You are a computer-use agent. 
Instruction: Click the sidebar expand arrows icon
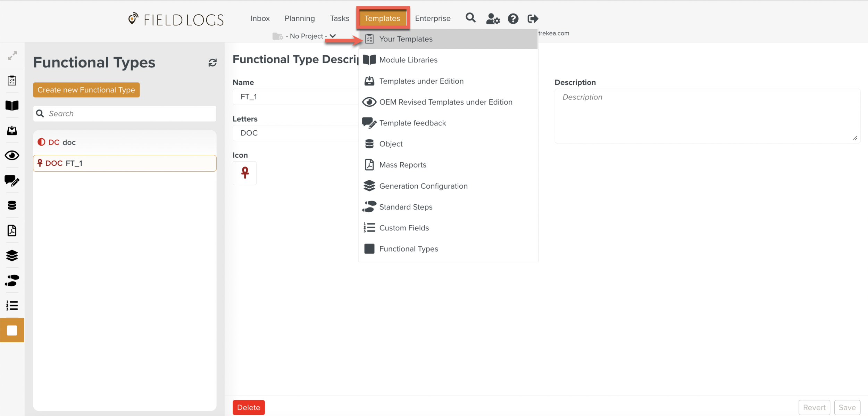[12, 56]
